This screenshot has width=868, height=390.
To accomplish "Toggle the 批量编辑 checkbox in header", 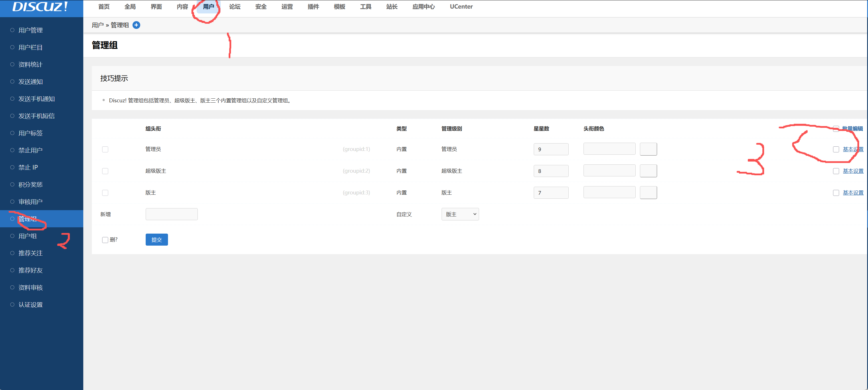I will (836, 128).
